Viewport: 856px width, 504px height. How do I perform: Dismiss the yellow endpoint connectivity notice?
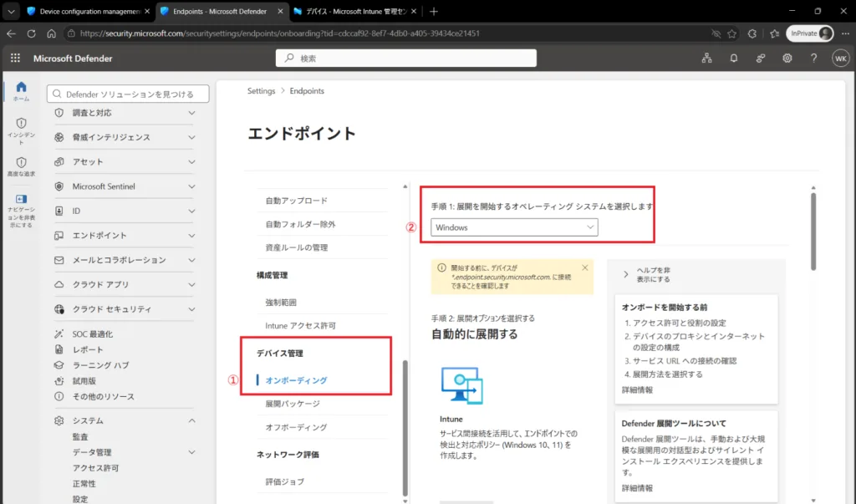584,267
